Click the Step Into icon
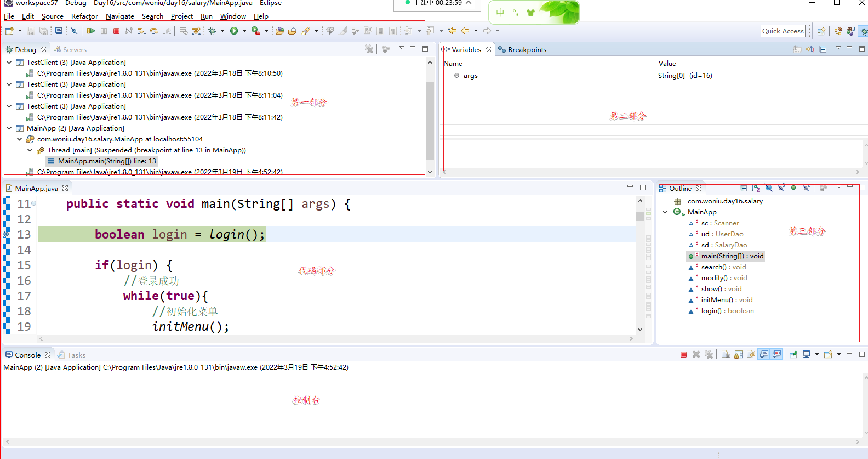 (x=141, y=31)
